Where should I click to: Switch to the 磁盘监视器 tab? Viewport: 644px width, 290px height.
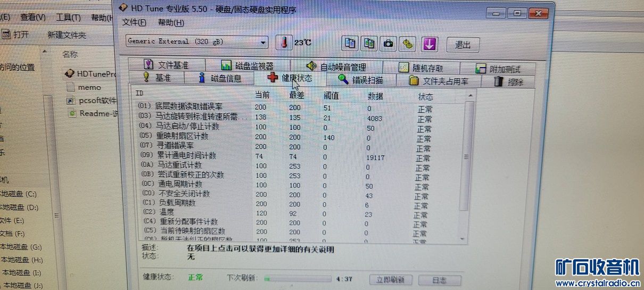pos(247,66)
